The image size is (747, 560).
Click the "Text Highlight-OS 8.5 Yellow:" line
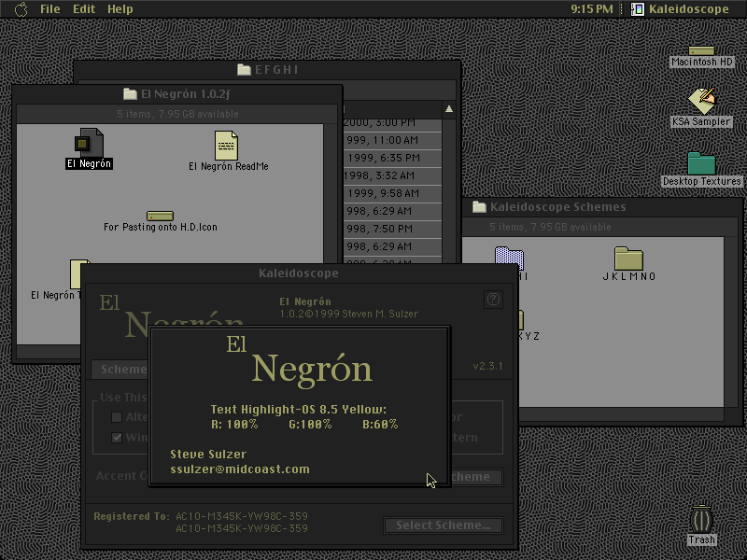[x=299, y=410]
